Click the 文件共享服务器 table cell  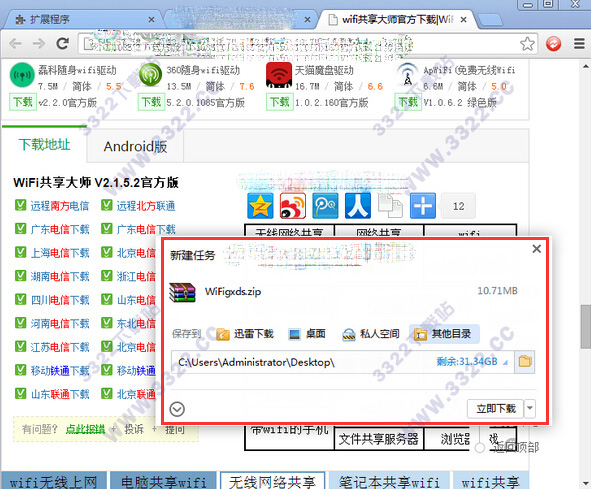click(378, 438)
